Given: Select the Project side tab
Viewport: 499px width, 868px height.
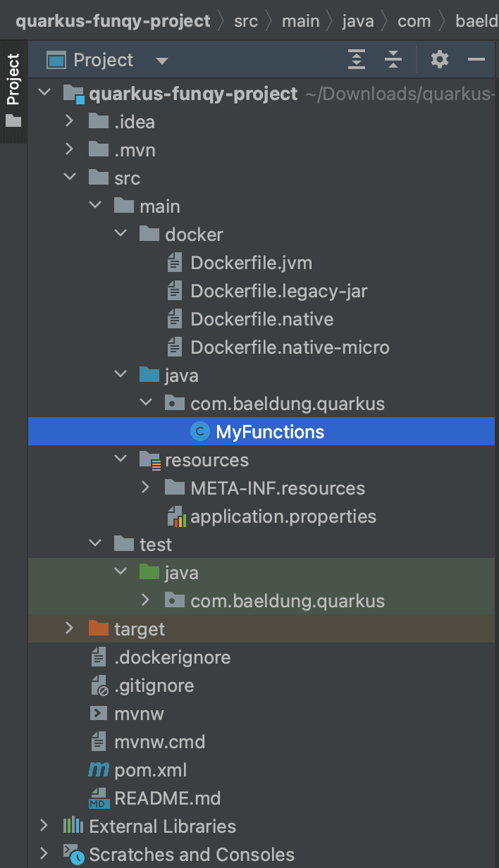Looking at the screenshot, I should click(x=13, y=81).
